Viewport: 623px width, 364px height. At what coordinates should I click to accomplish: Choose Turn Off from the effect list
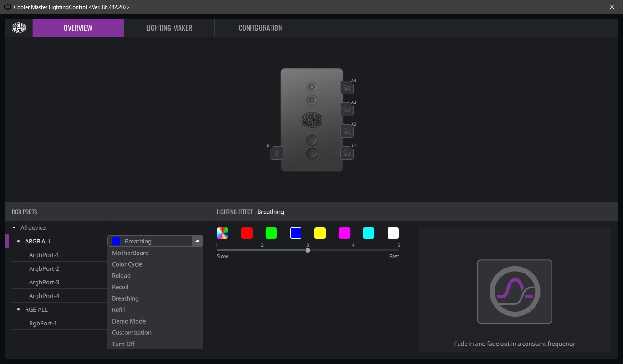point(155,344)
